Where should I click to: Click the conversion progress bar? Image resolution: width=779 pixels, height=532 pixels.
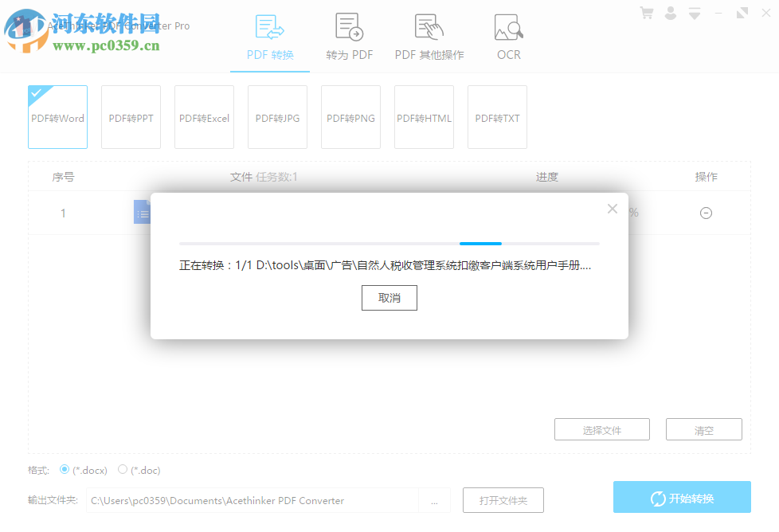[x=389, y=243]
